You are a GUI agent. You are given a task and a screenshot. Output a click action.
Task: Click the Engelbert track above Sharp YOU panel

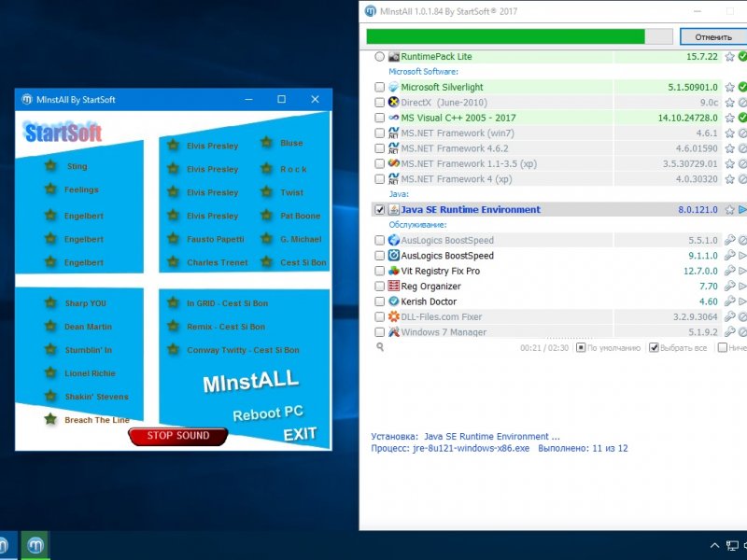tap(84, 262)
